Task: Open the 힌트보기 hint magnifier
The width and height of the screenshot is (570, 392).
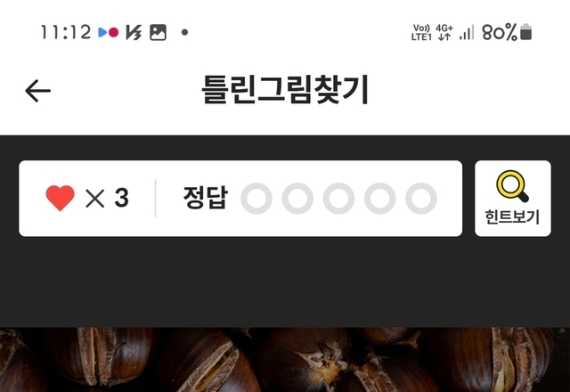Action: point(513,198)
